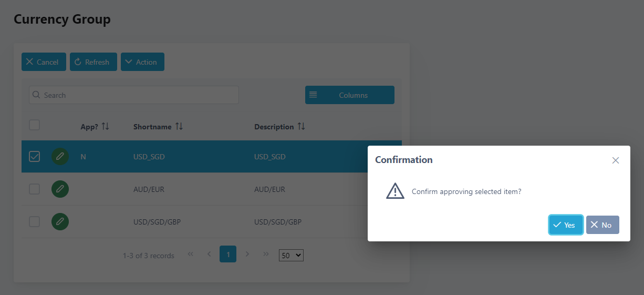Decline approval by clicking No
This screenshot has height=295, width=644.
(x=602, y=225)
